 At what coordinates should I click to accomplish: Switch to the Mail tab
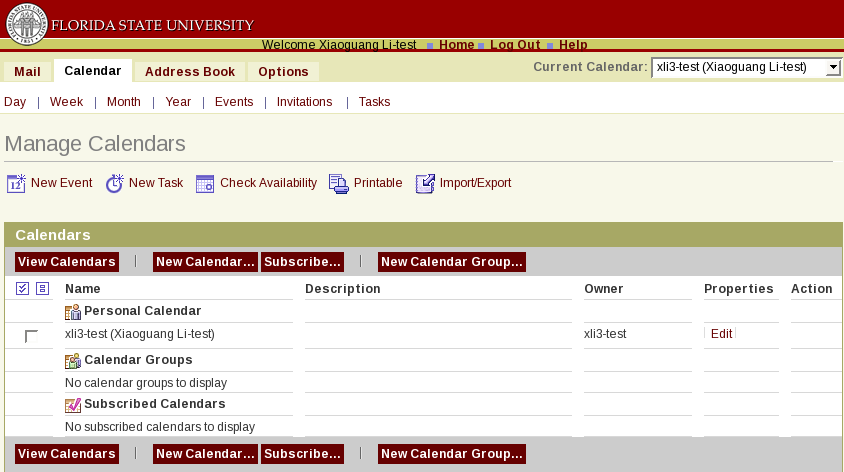click(27, 72)
